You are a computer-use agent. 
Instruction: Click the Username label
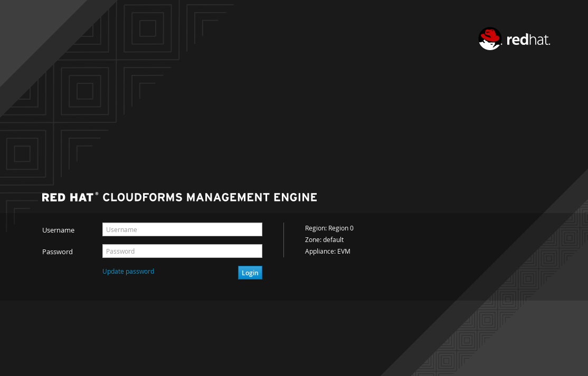(x=58, y=230)
